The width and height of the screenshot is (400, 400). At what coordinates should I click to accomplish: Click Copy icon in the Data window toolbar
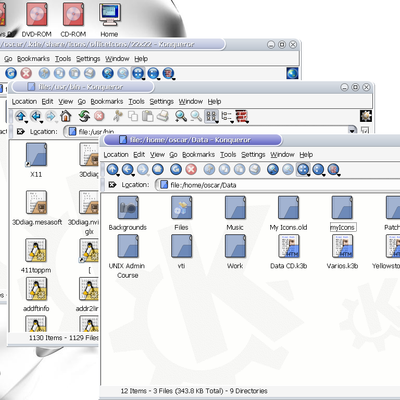click(x=224, y=169)
